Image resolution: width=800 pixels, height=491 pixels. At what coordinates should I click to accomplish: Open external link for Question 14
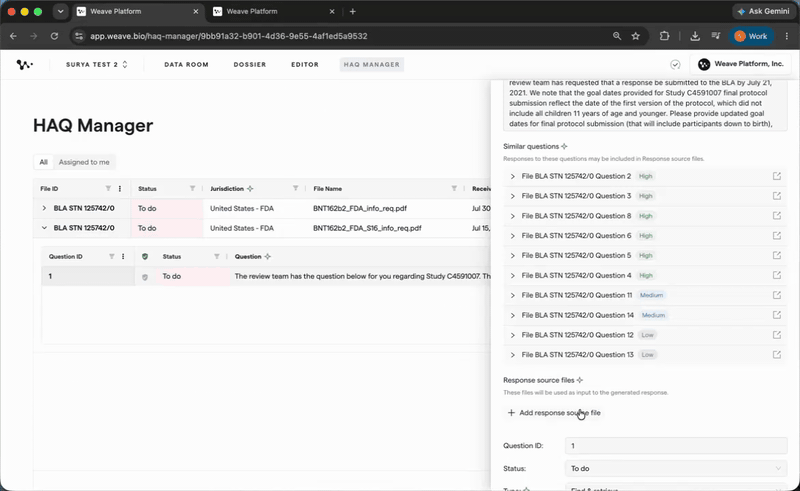[777, 315]
